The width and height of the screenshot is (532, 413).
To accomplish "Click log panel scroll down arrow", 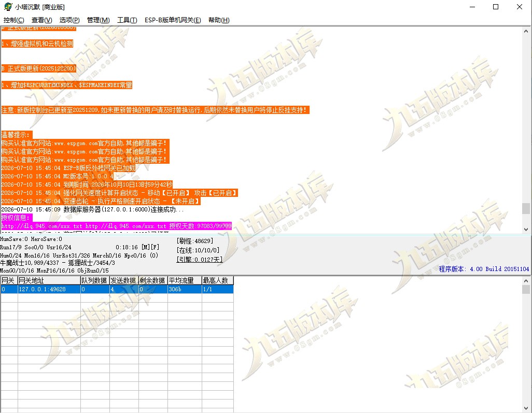I will click(x=526, y=229).
